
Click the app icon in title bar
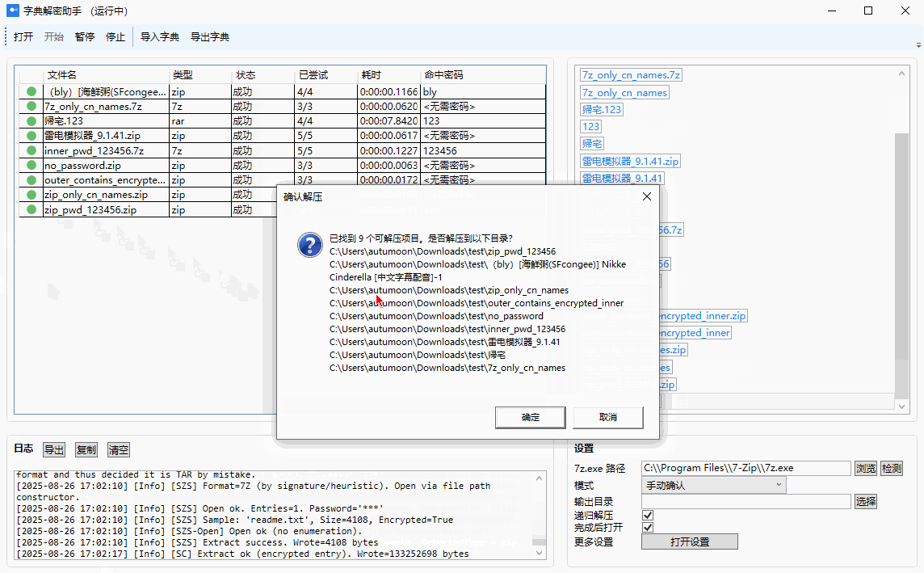coord(12,11)
